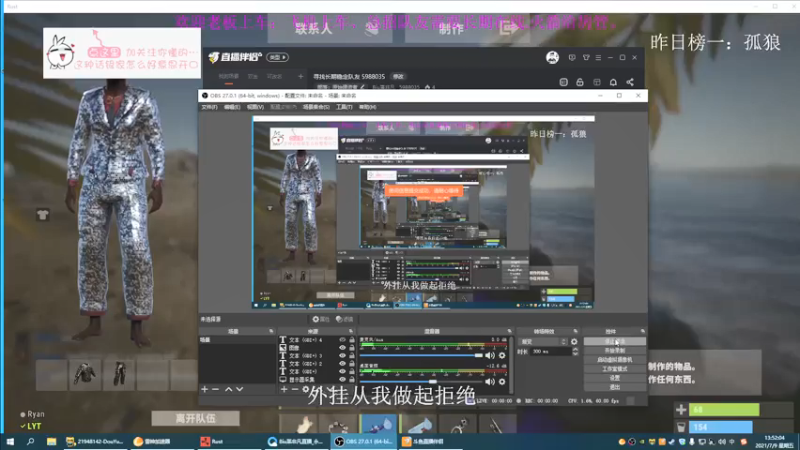Viewport: 800px width, 450px height.
Task: Toggle lock on 图像 source
Action: (x=352, y=348)
